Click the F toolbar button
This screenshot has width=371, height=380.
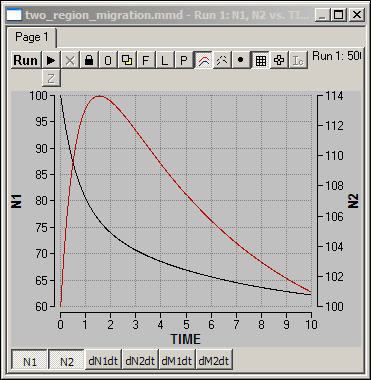[x=146, y=60]
